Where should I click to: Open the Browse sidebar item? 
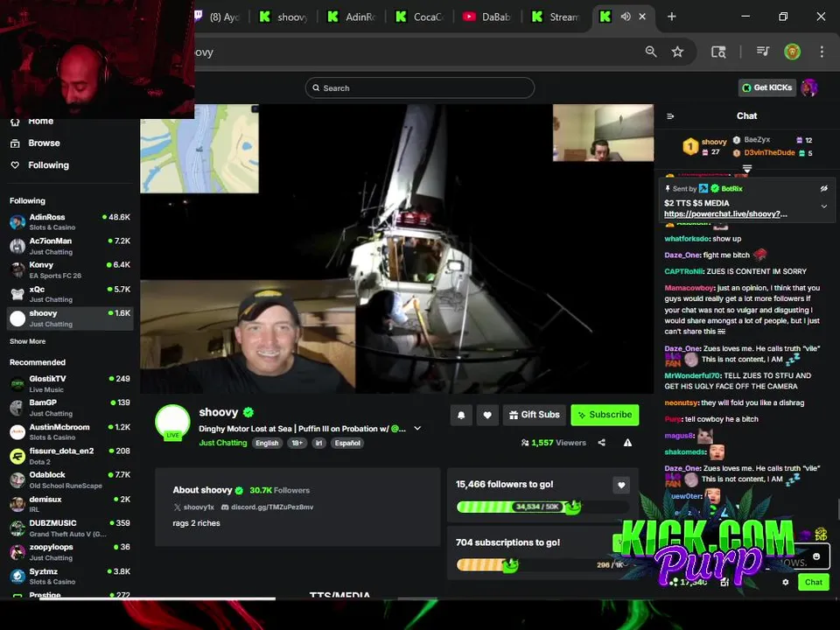35,143
